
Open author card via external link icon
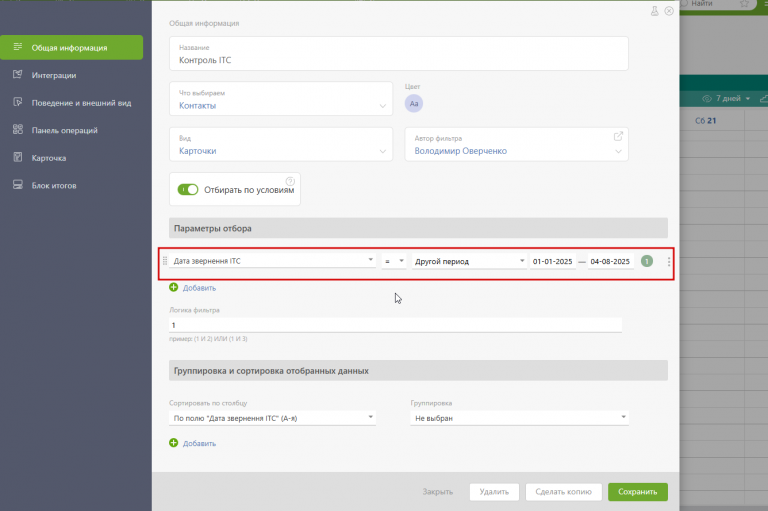click(x=618, y=136)
